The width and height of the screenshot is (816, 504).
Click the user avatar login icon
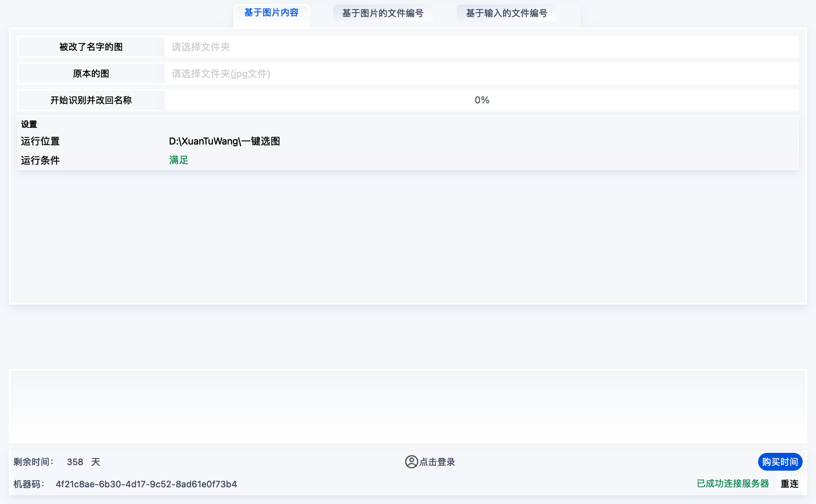pyautogui.click(x=411, y=462)
